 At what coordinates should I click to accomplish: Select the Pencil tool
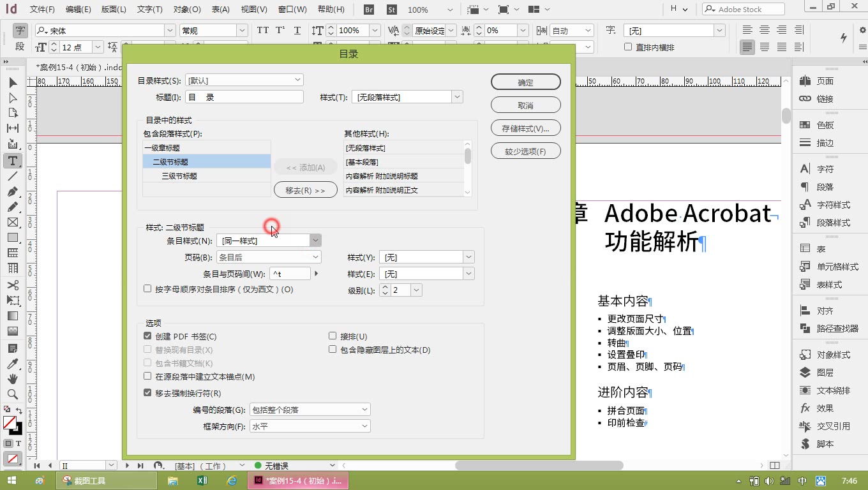pyautogui.click(x=12, y=207)
